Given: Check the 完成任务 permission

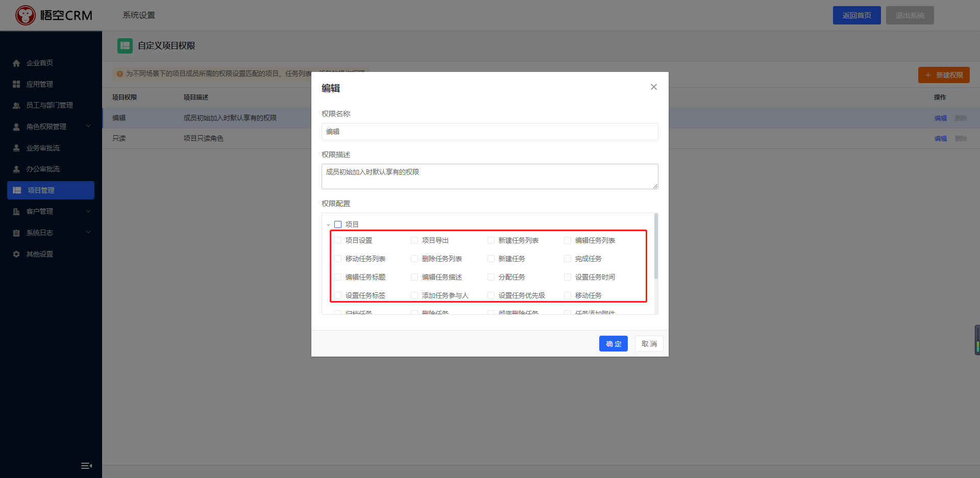Looking at the screenshot, I should tap(568, 259).
